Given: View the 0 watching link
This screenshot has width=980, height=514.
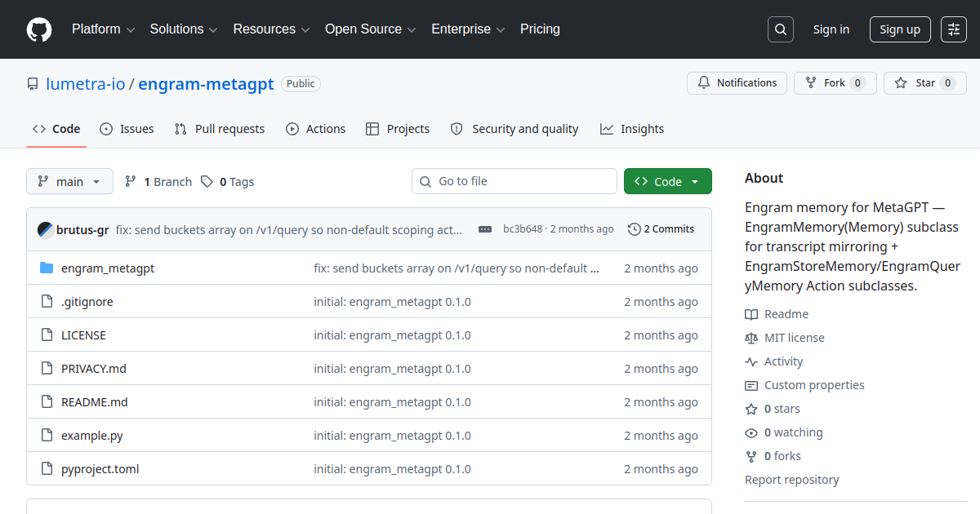Looking at the screenshot, I should [x=784, y=432].
